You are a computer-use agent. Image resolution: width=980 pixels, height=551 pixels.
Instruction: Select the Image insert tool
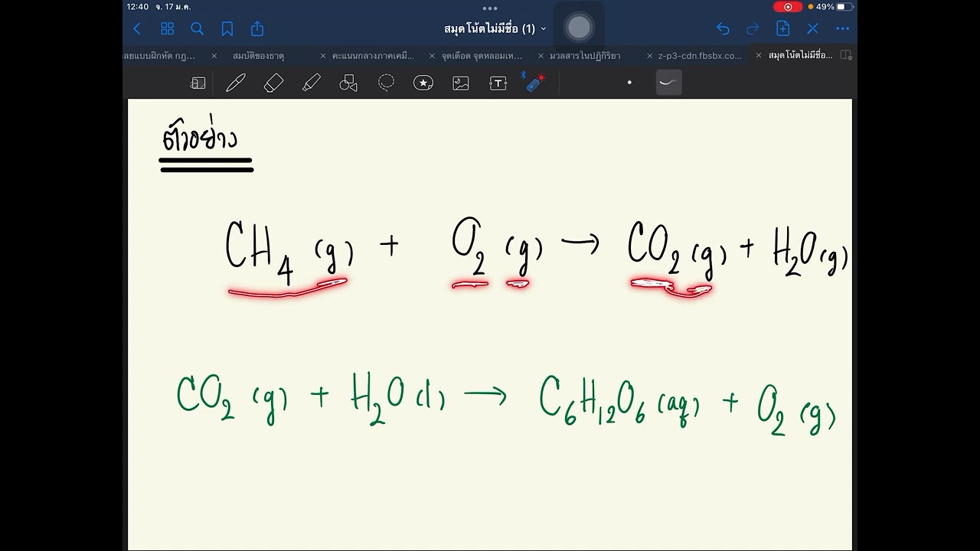(x=461, y=83)
